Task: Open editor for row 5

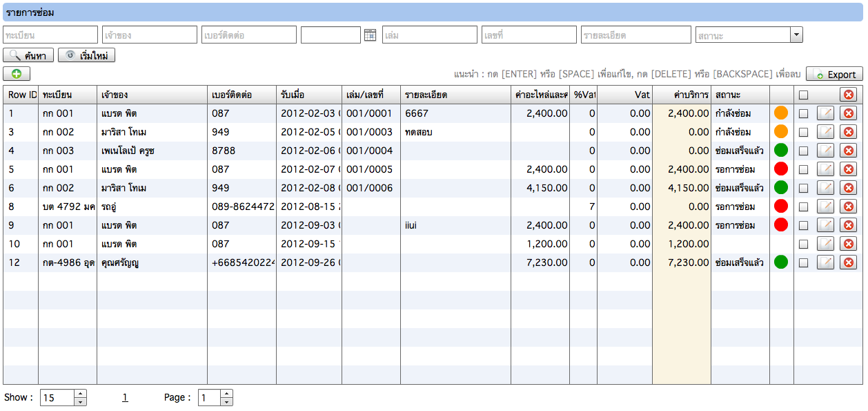Action: 825,169
